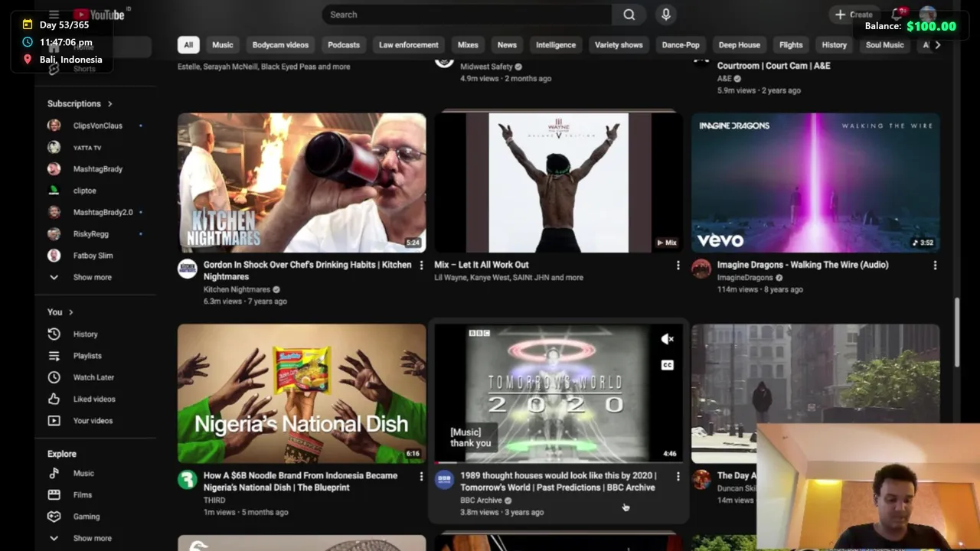Select the Law enforcement filter chip
This screenshot has width=980, height=551.
click(x=409, y=45)
